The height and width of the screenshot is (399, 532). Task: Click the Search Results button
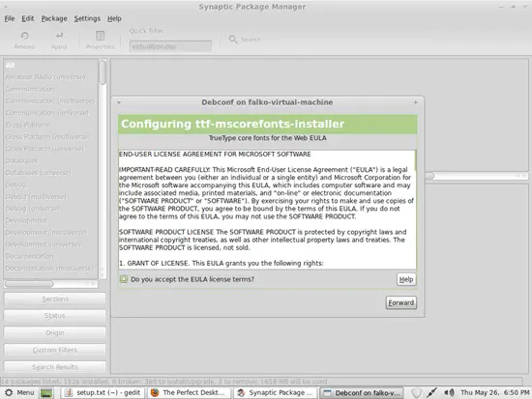point(54,367)
